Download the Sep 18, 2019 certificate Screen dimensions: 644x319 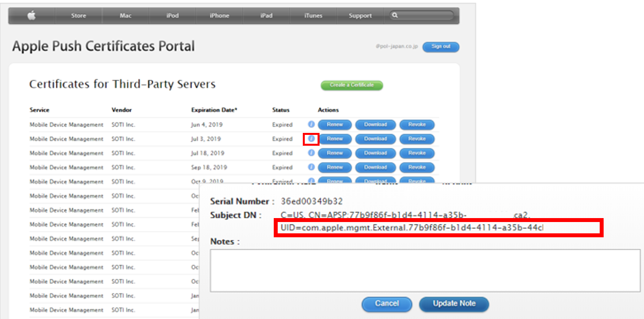pos(376,167)
